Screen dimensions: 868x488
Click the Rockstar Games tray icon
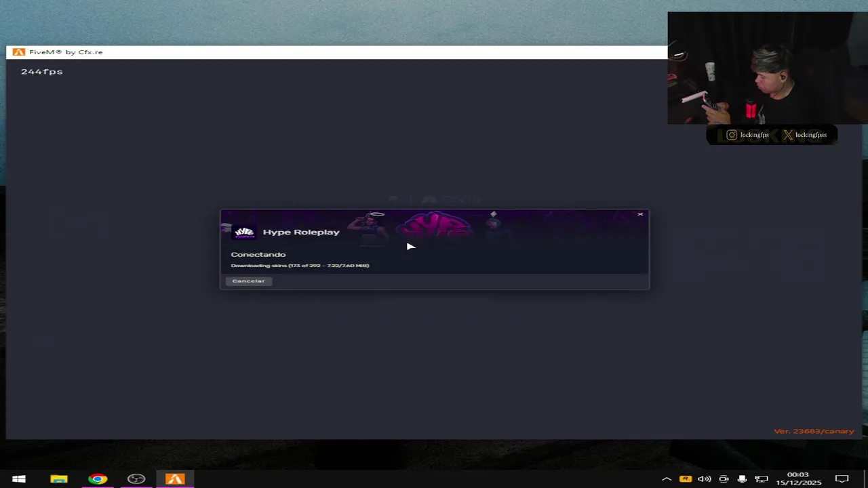pos(686,479)
